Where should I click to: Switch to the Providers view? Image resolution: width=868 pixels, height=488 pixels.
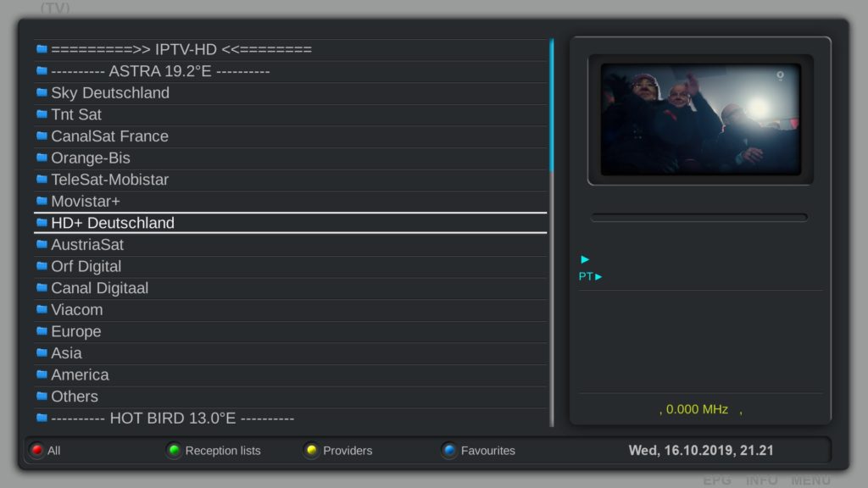click(338, 451)
